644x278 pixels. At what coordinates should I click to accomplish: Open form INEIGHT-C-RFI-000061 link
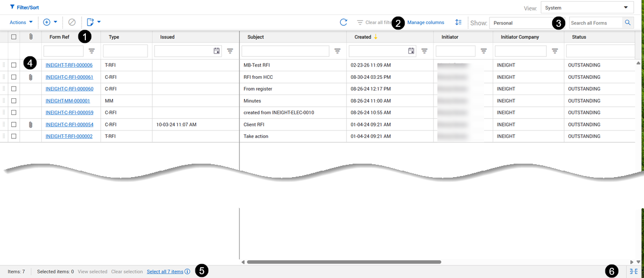pos(69,77)
